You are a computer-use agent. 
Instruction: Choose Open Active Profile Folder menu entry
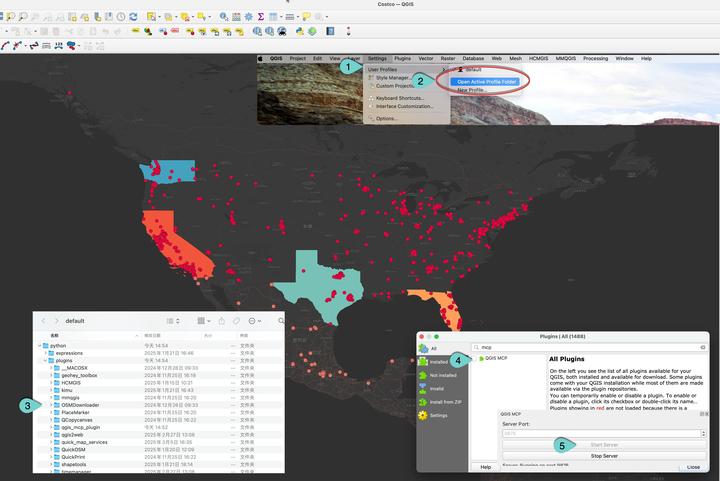pyautogui.click(x=486, y=82)
